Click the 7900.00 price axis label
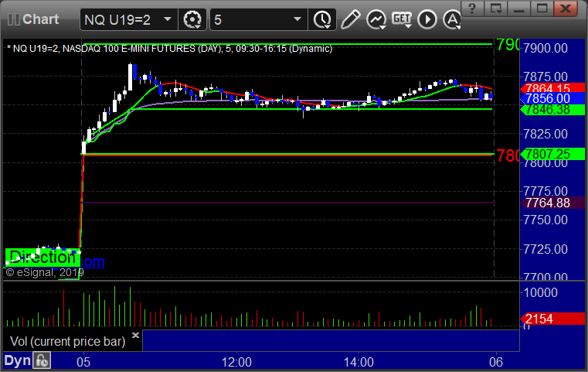This screenshot has height=372, width=588. tap(546, 48)
